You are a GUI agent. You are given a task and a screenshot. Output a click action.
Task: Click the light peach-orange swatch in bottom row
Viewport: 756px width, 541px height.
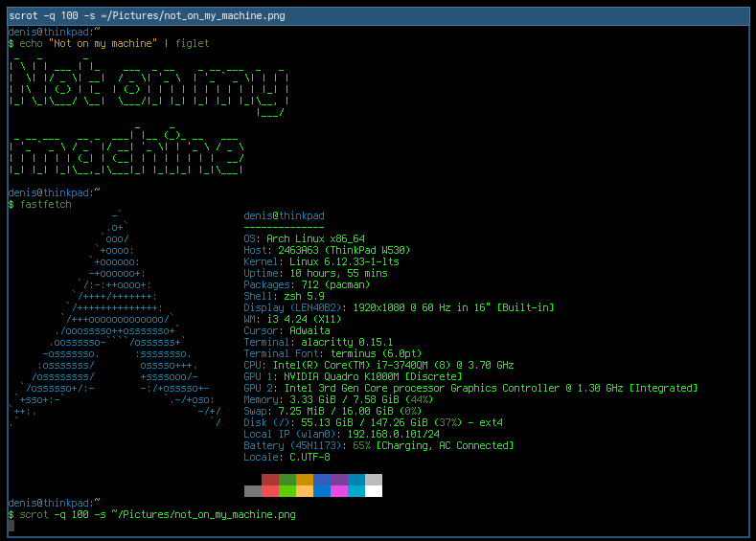click(305, 491)
